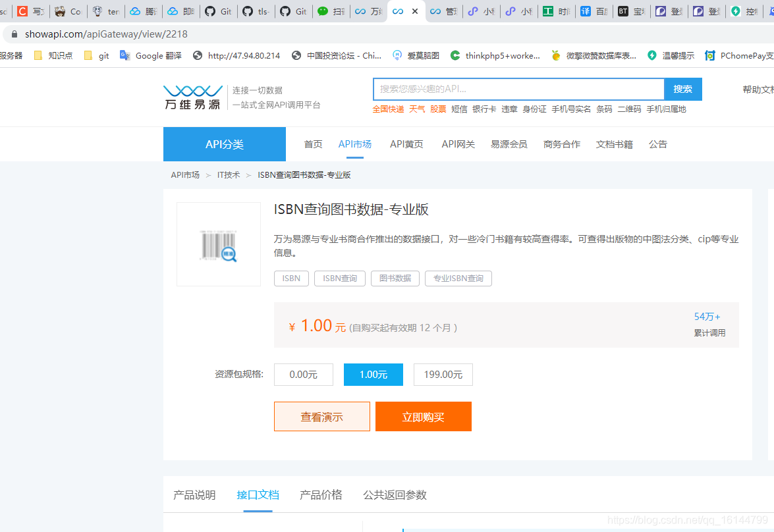
Task: Open the 温馨提示 bookmark
Action: click(x=671, y=56)
